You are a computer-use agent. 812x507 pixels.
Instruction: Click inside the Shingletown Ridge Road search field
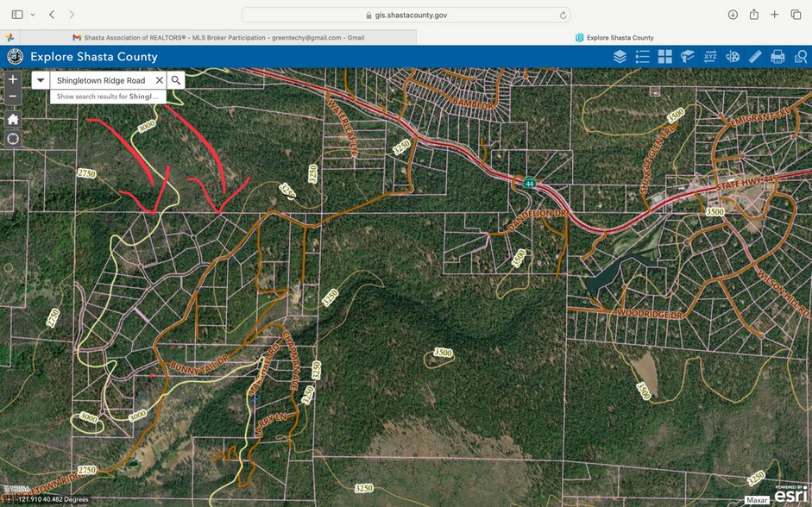pos(104,79)
